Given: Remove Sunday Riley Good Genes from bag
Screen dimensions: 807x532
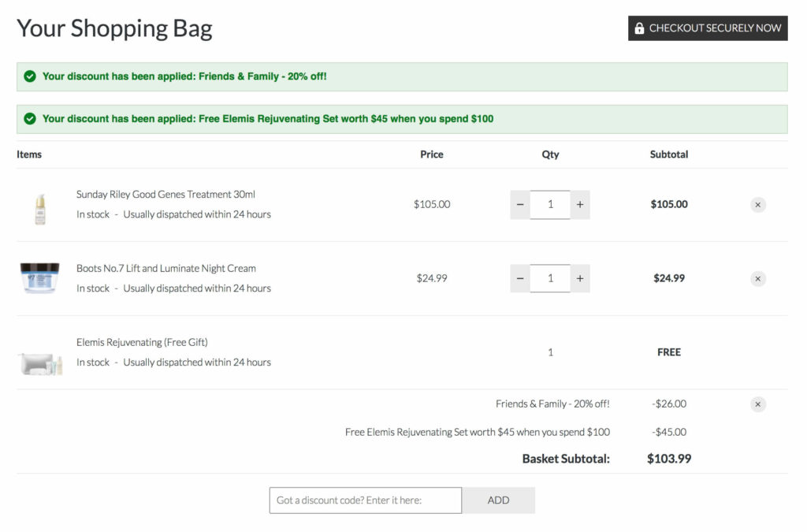Looking at the screenshot, I should point(757,205).
